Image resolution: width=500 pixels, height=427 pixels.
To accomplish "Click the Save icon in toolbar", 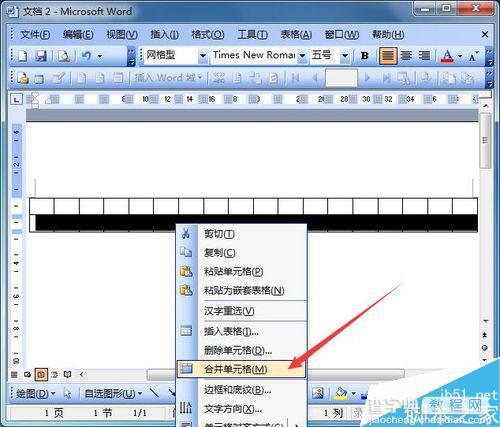I will (x=41, y=56).
